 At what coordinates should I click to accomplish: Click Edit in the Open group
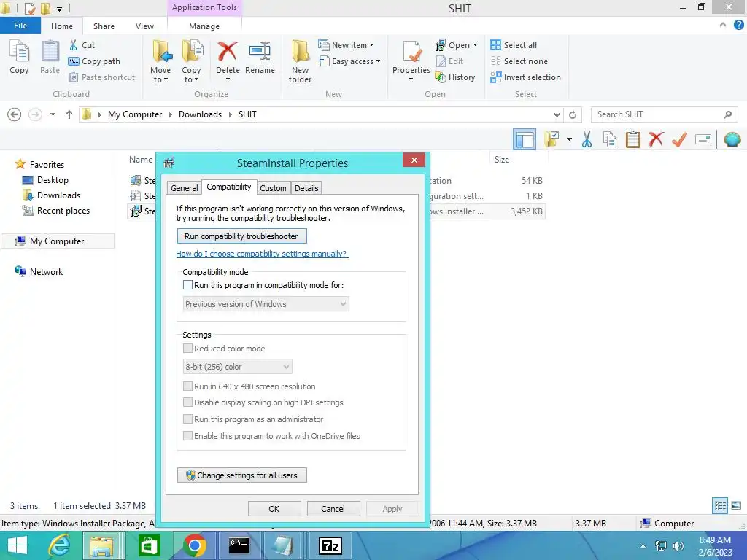(449, 61)
